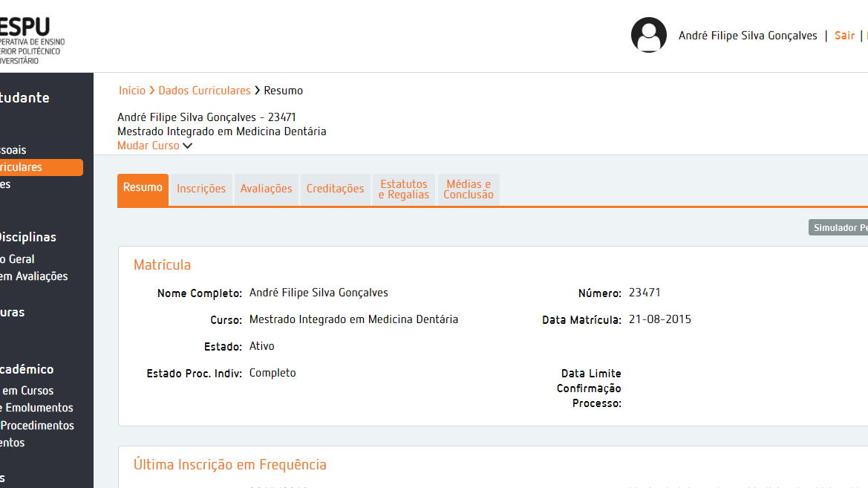Open the Avaliações tab
The width and height of the screenshot is (868, 488).
click(266, 189)
